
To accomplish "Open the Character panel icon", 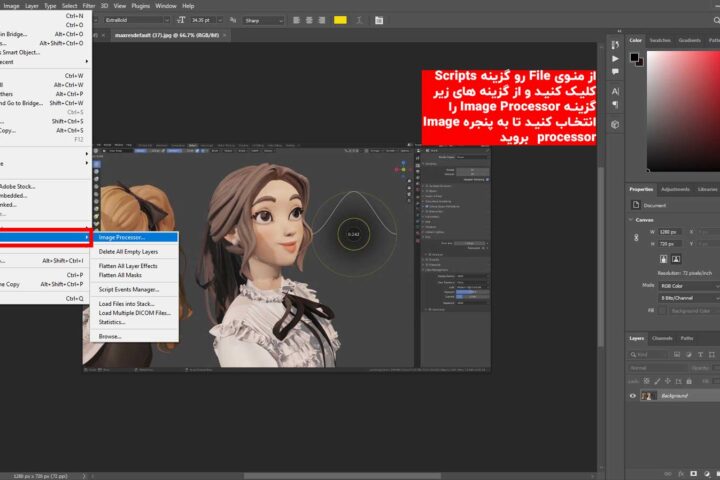I will pyautogui.click(x=615, y=91).
